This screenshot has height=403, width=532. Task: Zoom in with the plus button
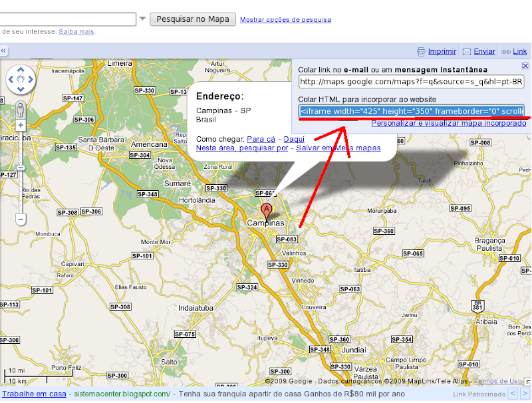21,125
